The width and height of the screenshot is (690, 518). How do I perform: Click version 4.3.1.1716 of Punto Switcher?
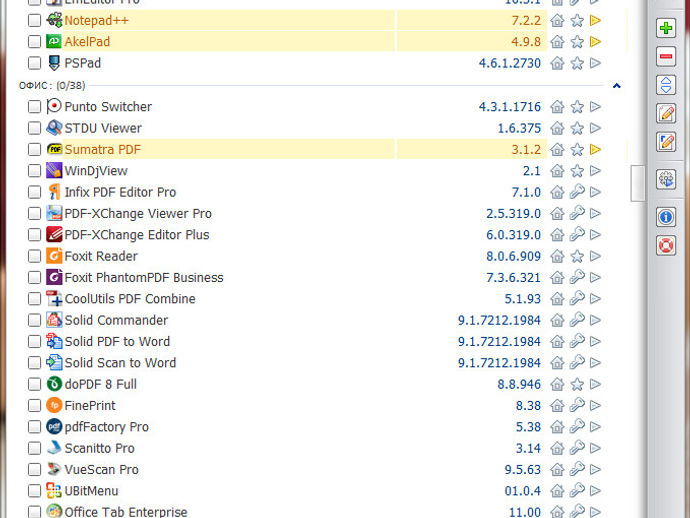(x=510, y=107)
